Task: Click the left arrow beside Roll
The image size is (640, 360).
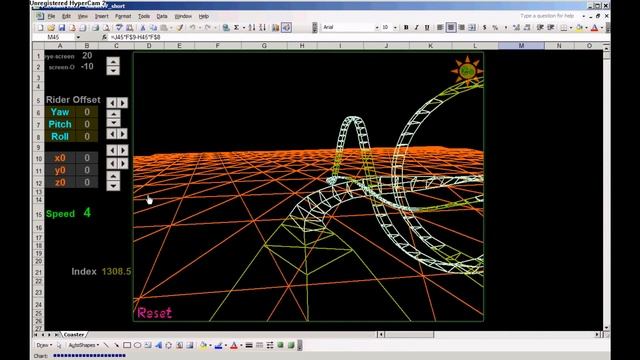Action: click(112, 134)
